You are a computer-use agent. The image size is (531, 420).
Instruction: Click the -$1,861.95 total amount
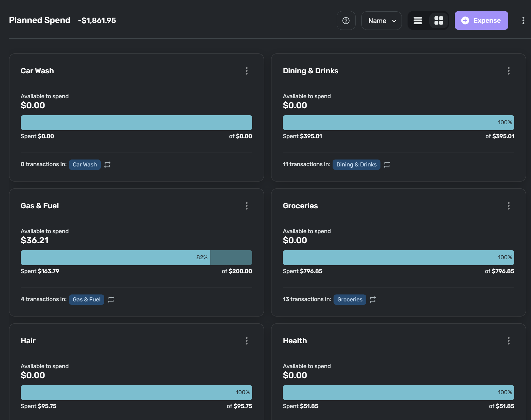click(97, 20)
